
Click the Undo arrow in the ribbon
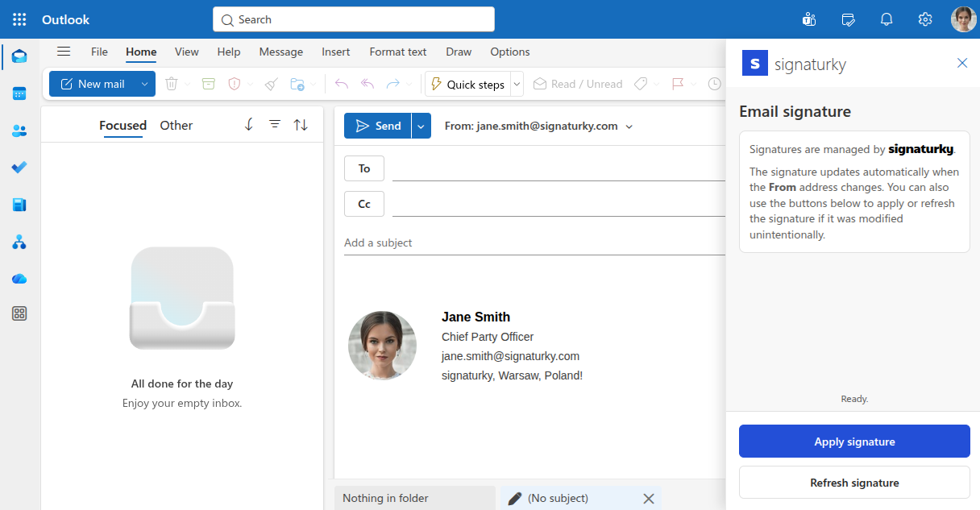[340, 84]
